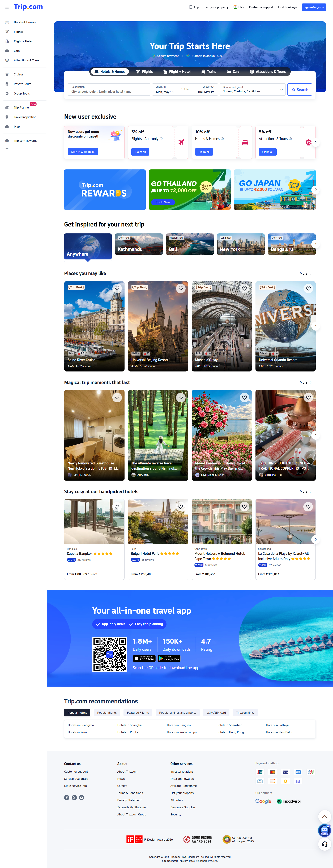Claim the 5% off Attractions & Tours coupon
Viewport: 333px width, 868px height.
pyautogui.click(x=268, y=152)
